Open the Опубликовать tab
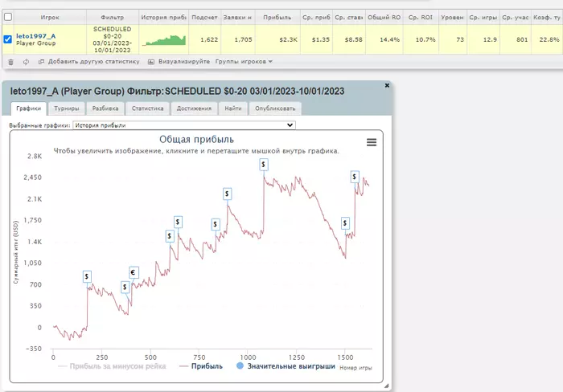 tap(275, 108)
